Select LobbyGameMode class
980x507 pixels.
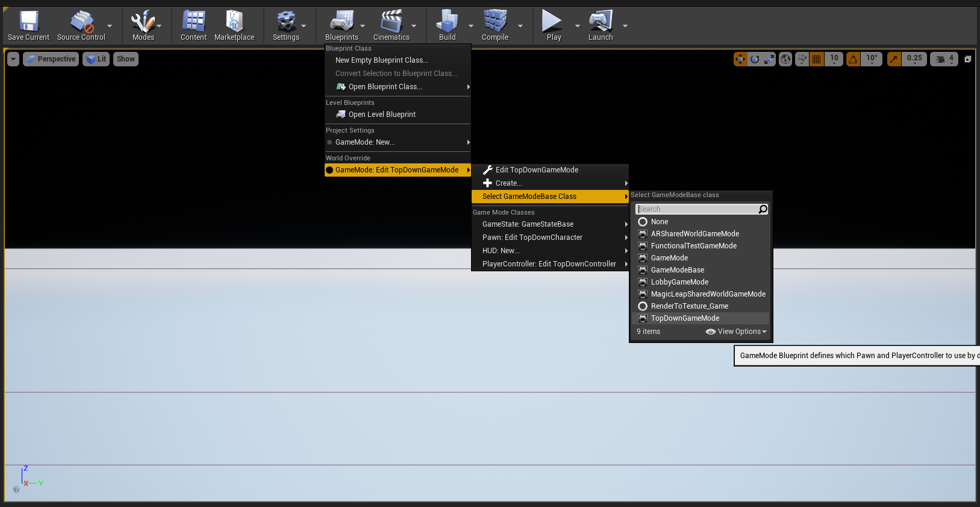point(701,282)
